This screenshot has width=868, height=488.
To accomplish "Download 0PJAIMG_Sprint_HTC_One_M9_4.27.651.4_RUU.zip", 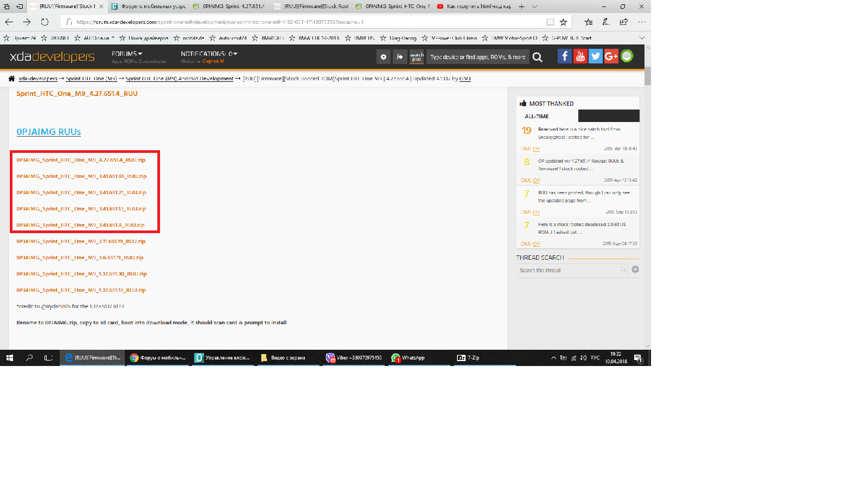I will [x=81, y=160].
